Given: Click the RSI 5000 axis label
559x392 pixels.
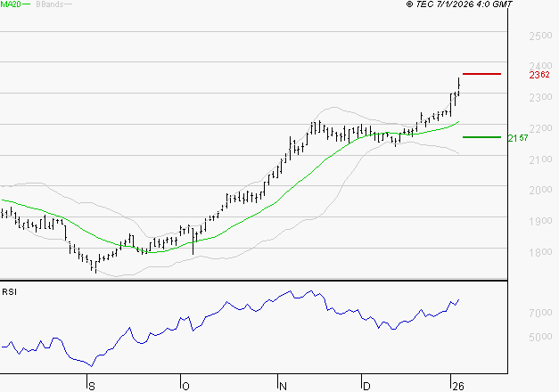Looking at the screenshot, I should click(x=540, y=337).
